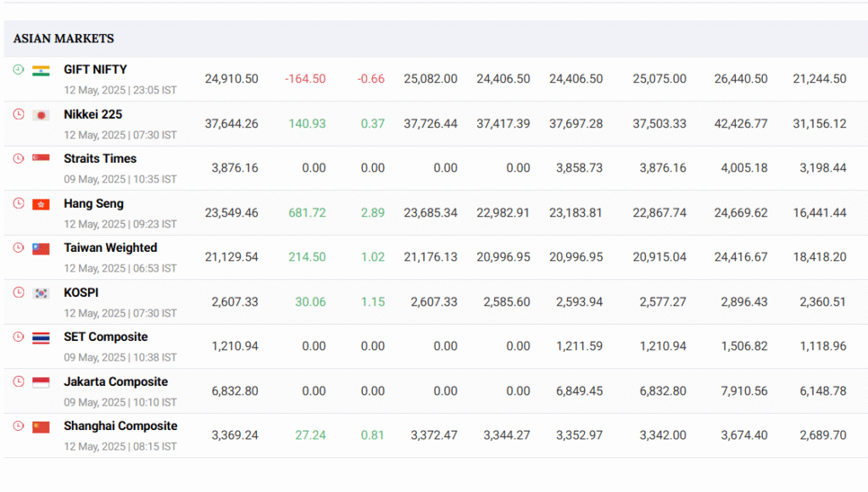Click Straits Times timestamp 09 May, 2025 | 10:35 IST
Viewport: 868px width, 492px height.
coord(120,180)
